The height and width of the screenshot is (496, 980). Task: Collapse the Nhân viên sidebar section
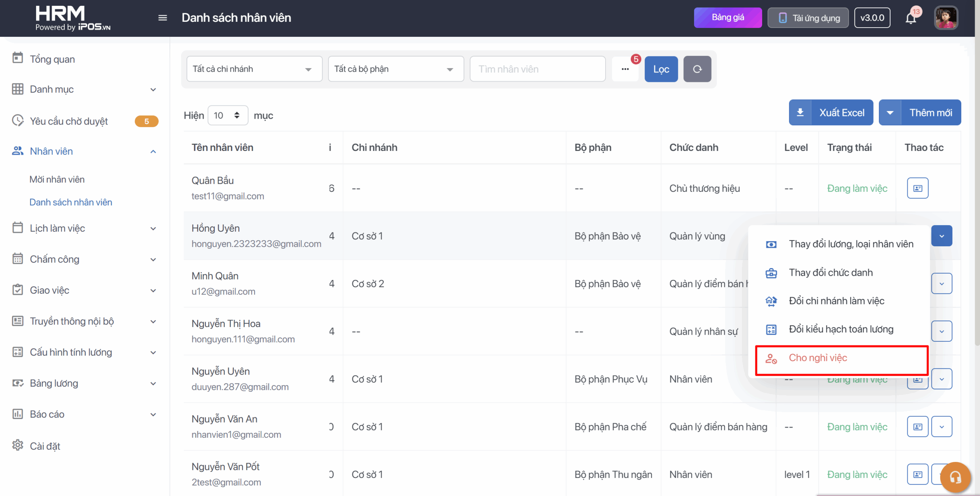coord(153,151)
